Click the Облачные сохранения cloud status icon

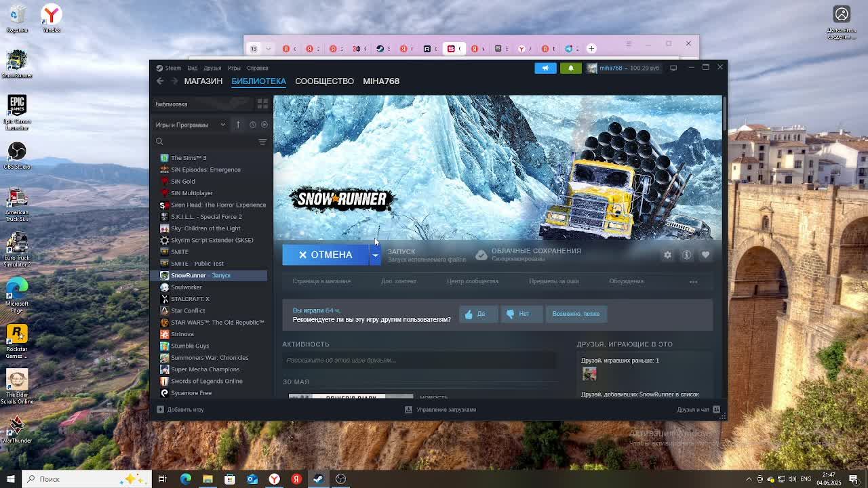(x=481, y=255)
